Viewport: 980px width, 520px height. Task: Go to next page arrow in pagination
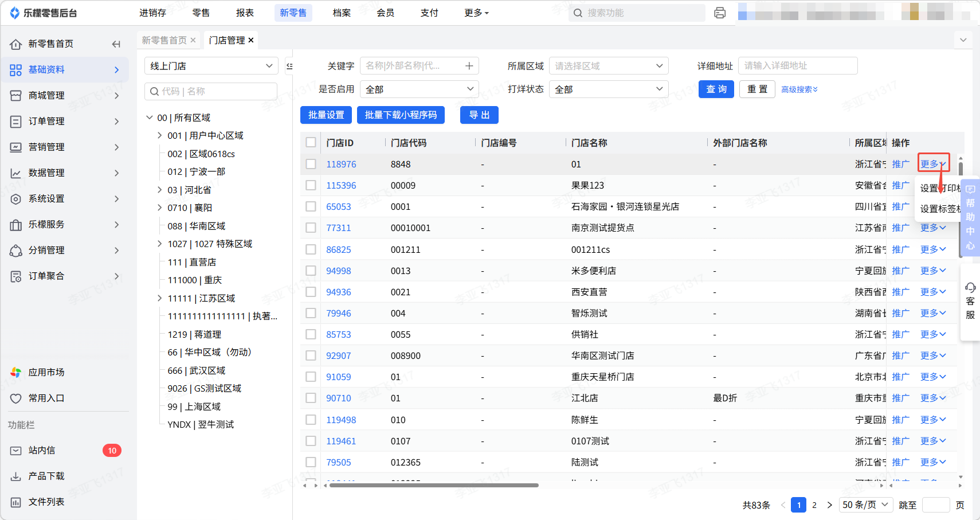tap(829, 505)
